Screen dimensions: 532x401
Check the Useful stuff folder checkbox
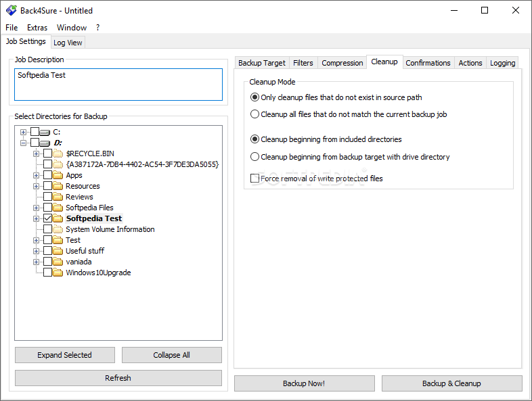(48, 251)
